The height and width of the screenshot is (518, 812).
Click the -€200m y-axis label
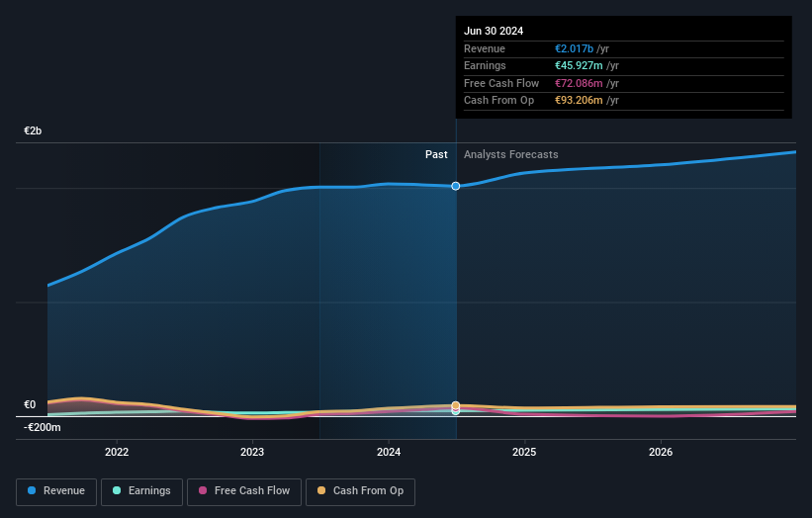tap(42, 427)
